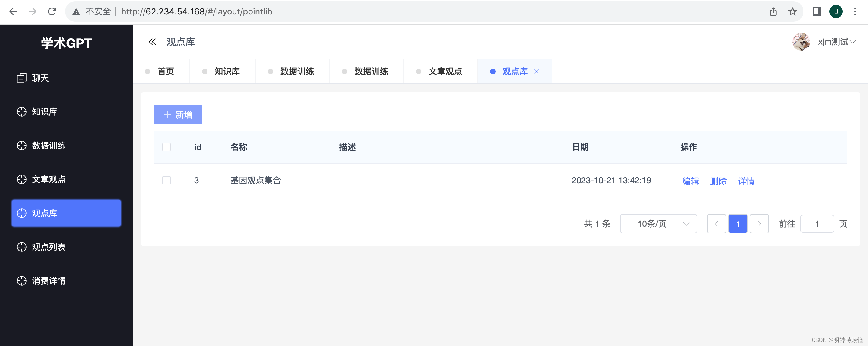Click 详情 link in the table row

click(746, 181)
